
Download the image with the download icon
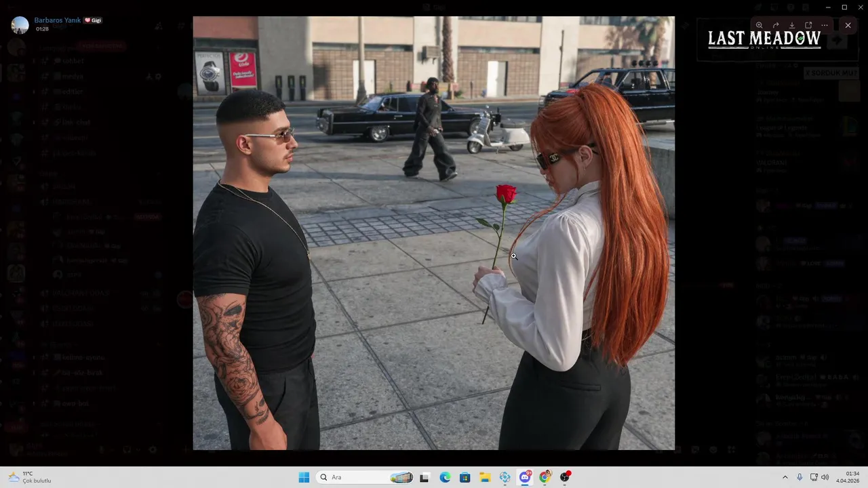792,25
